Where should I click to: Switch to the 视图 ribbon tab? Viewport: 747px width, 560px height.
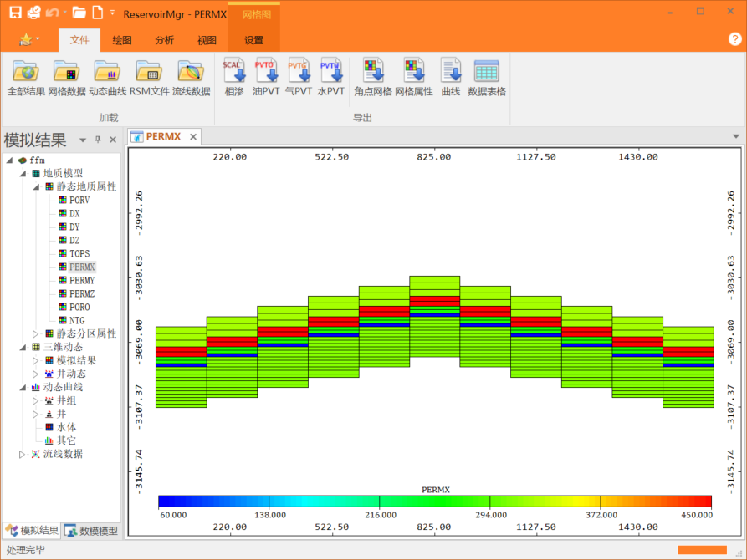[207, 40]
